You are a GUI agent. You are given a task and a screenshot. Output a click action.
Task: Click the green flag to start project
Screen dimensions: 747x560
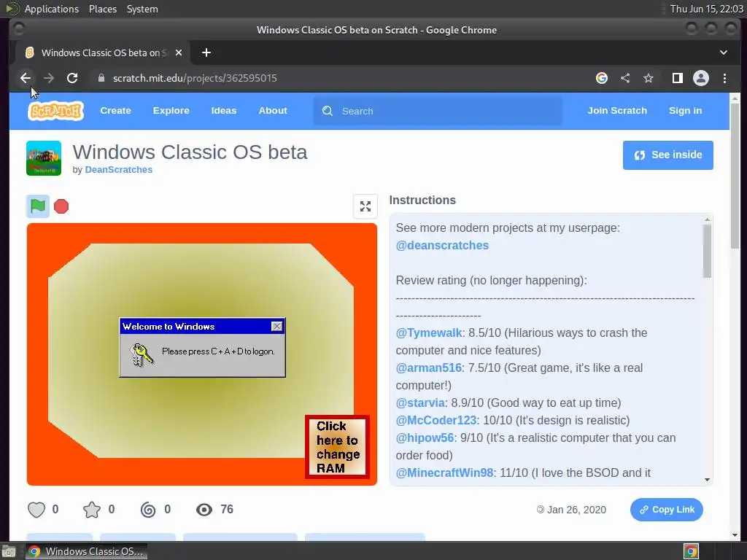pos(38,206)
